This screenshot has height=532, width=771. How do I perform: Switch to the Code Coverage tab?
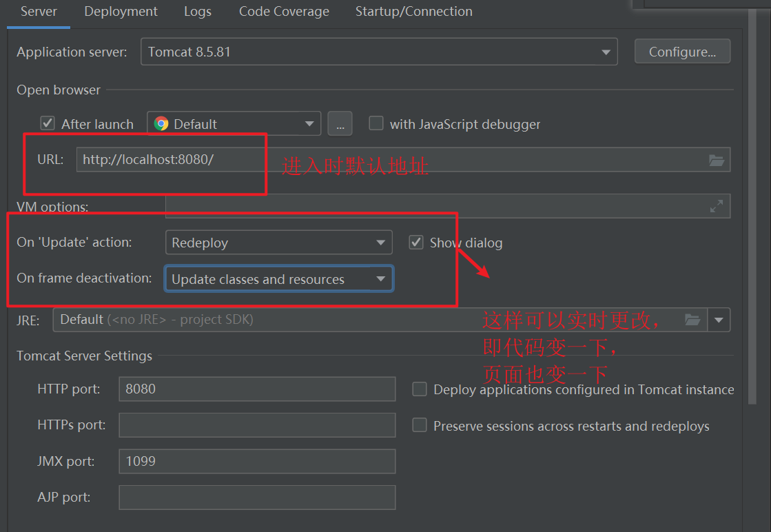coord(284,12)
